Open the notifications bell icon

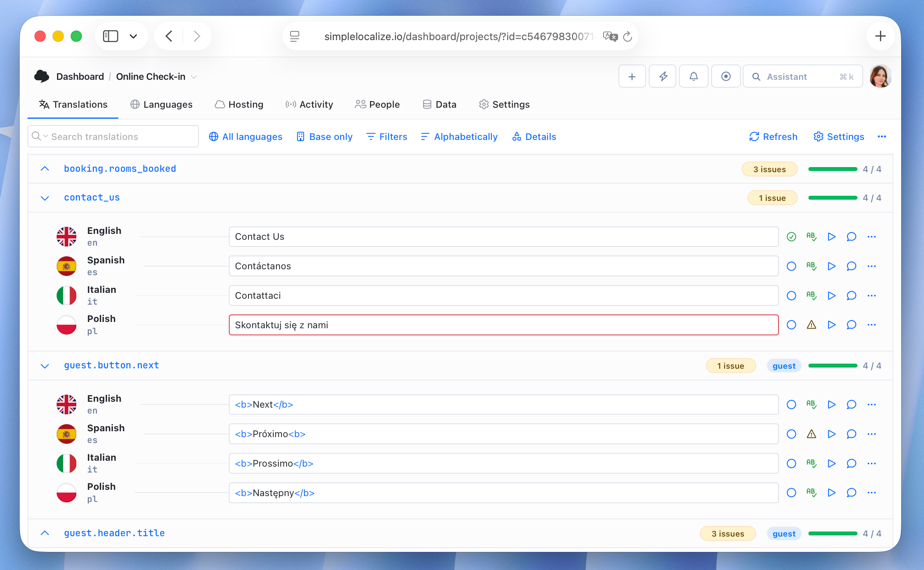[x=694, y=76]
